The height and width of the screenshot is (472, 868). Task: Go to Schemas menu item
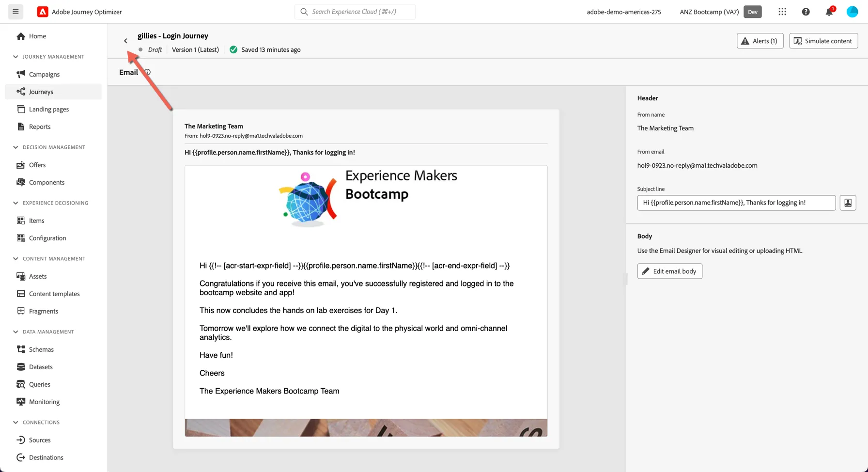53,349
